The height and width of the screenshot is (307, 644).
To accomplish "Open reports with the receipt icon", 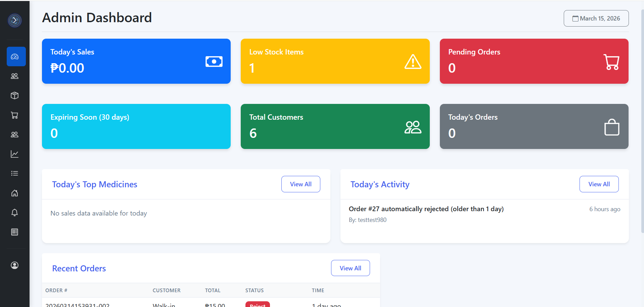I will [15, 232].
